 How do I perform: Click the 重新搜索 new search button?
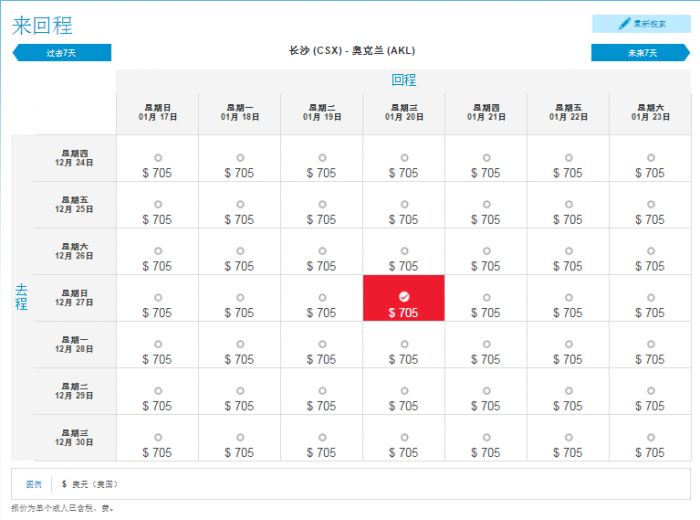(641, 24)
